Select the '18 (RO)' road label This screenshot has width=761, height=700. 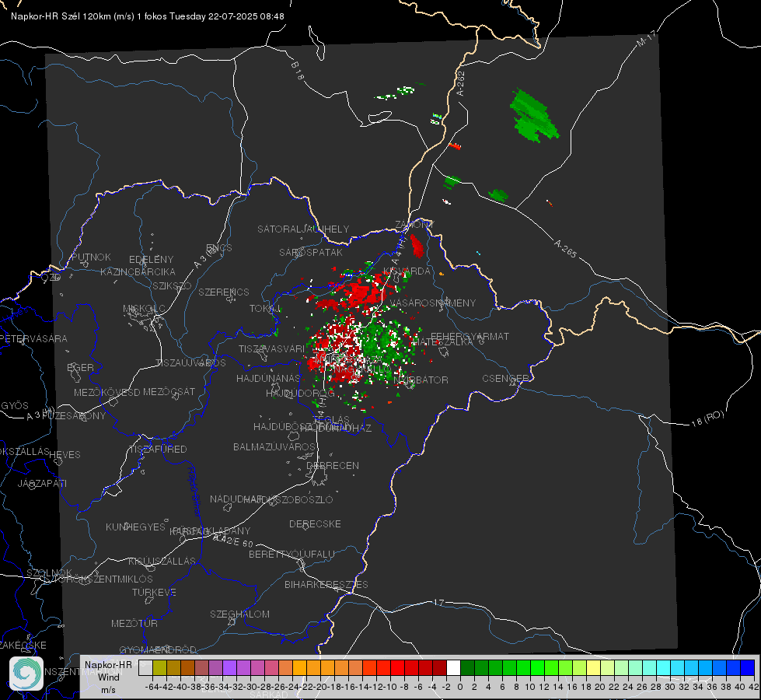707,418
